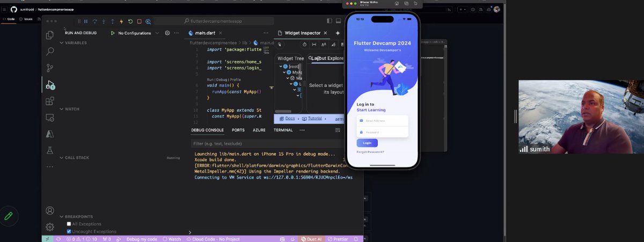The width and height of the screenshot is (644, 242).
Task: Click Step Out in the debug toolbar
Action: pos(113,21)
